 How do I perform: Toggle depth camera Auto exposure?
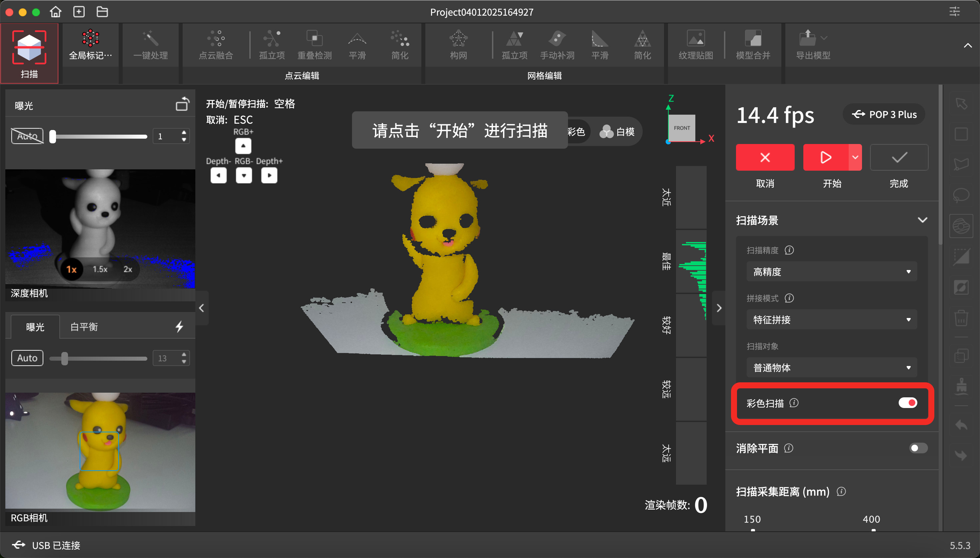click(27, 136)
